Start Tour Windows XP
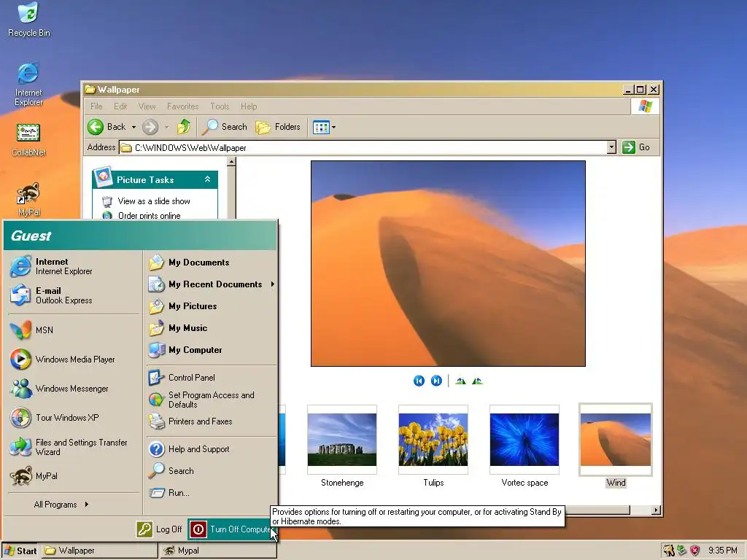Image resolution: width=747 pixels, height=560 pixels. [74, 418]
